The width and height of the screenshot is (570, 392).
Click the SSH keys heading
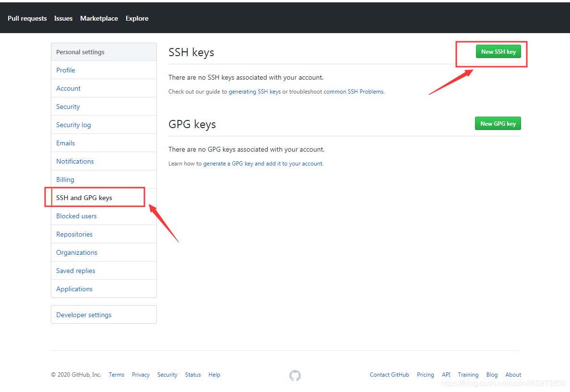(191, 52)
